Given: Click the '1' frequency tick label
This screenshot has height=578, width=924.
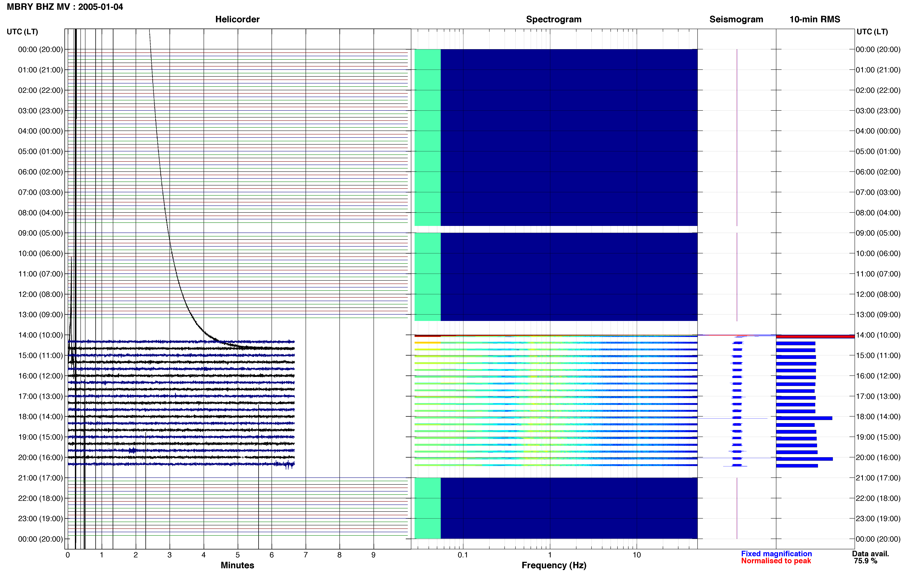Looking at the screenshot, I should pos(550,555).
